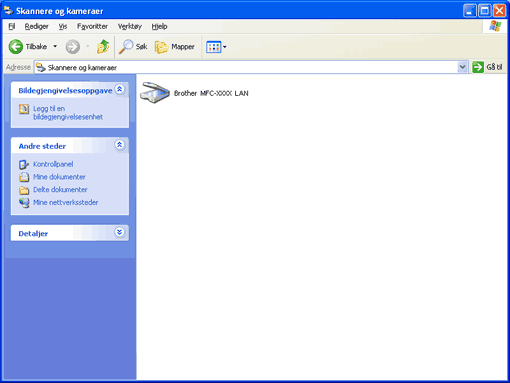
Task: Open Mine dokumenter link
Action: [59, 177]
